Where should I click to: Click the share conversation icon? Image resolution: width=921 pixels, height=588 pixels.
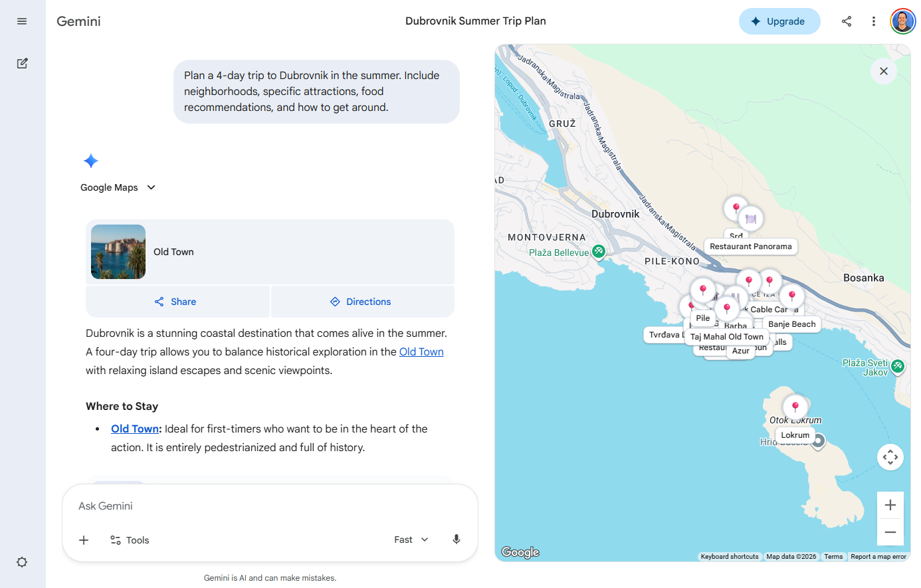pyautogui.click(x=847, y=21)
